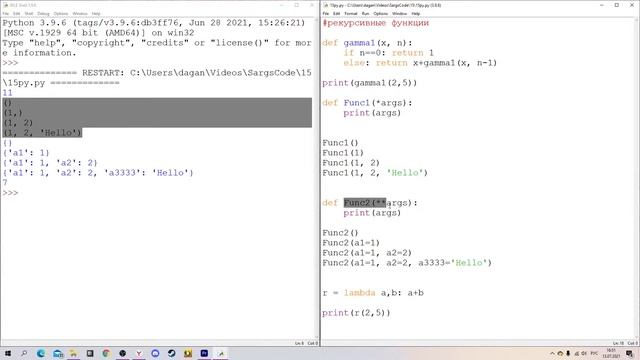
Task: Open the Discord-like purple taskbar icon
Action: pos(155,353)
